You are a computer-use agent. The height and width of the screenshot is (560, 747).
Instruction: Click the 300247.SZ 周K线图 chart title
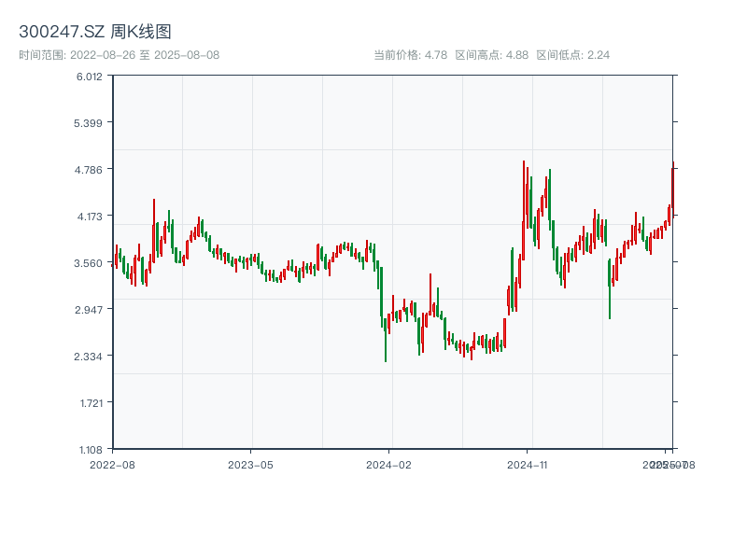point(95,33)
